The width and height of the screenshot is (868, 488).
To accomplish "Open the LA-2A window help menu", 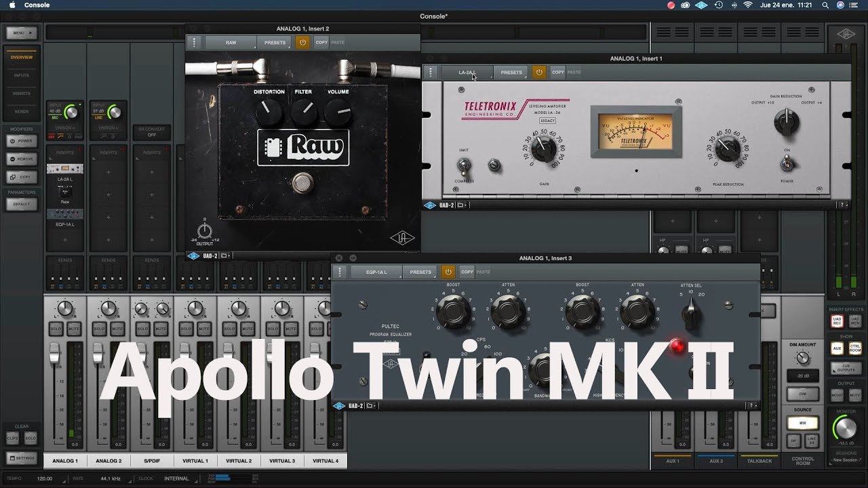I will (x=843, y=205).
